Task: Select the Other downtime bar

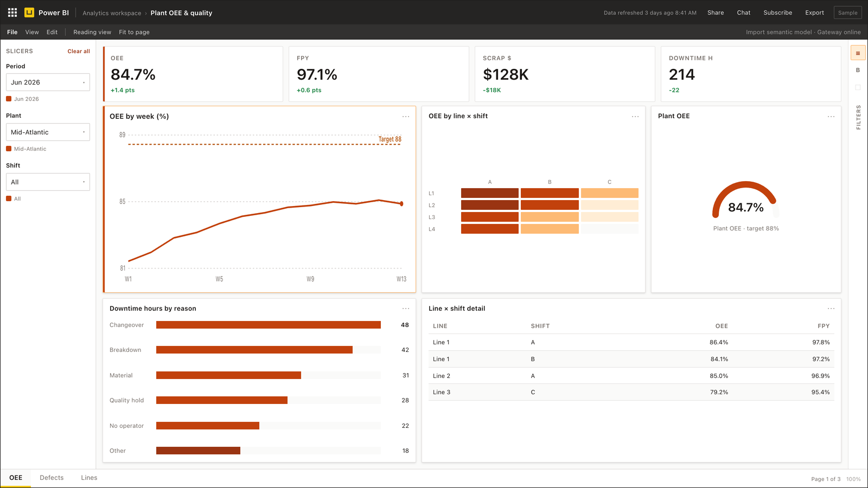Action: point(198,451)
